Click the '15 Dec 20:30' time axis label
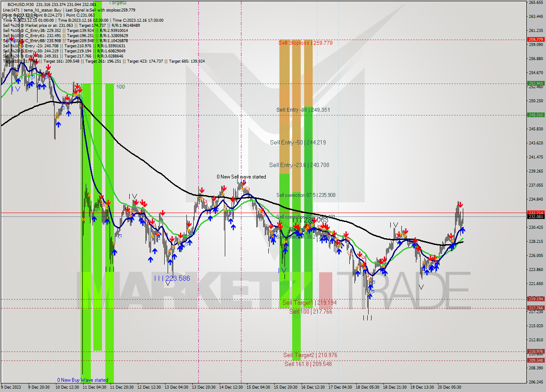Image resolution: width=546 pixels, height=392 pixels. [285, 387]
